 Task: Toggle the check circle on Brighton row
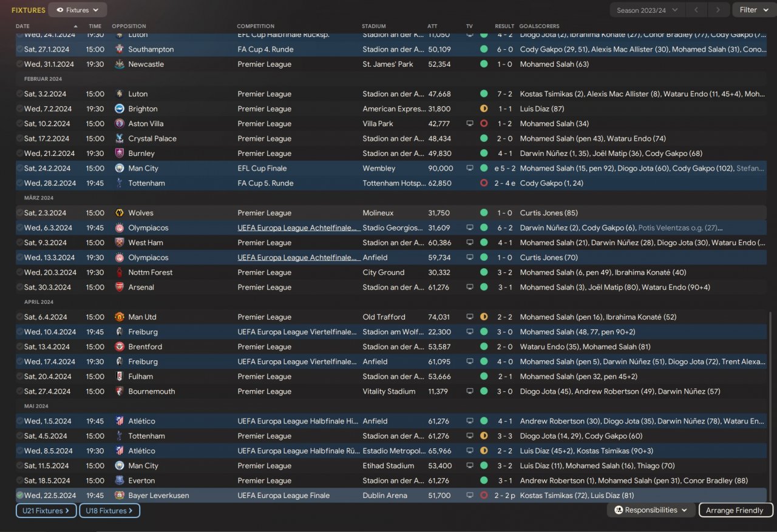click(x=20, y=109)
